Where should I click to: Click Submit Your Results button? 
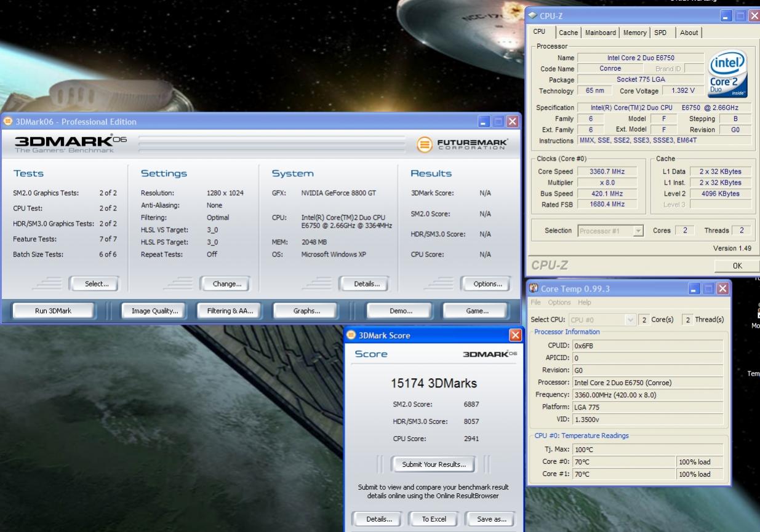coord(434,464)
